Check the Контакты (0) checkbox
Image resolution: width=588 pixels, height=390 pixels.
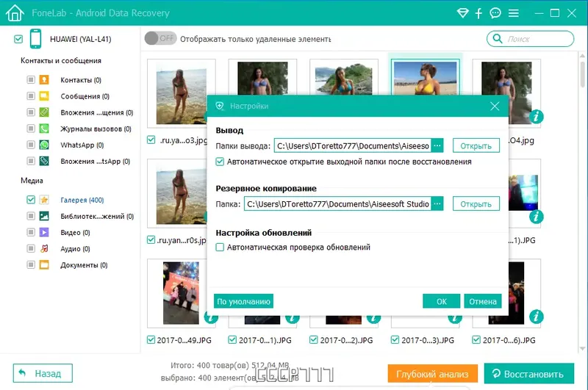31,80
